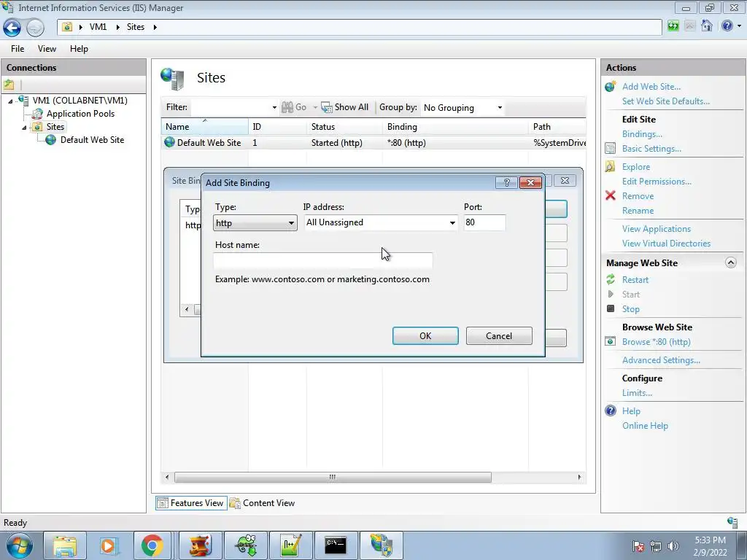The image size is (747, 560).
Task: Click the Windows Start orb
Action: tap(20, 545)
